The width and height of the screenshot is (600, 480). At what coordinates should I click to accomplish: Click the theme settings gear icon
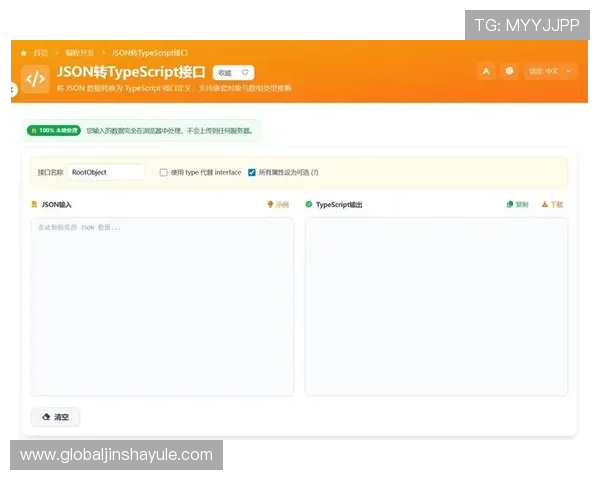[x=509, y=71]
